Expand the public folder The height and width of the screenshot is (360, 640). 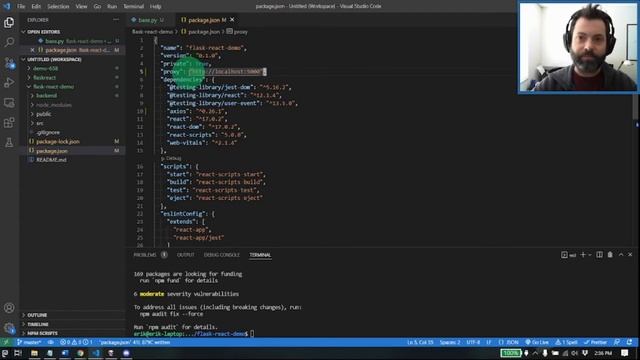44,114
